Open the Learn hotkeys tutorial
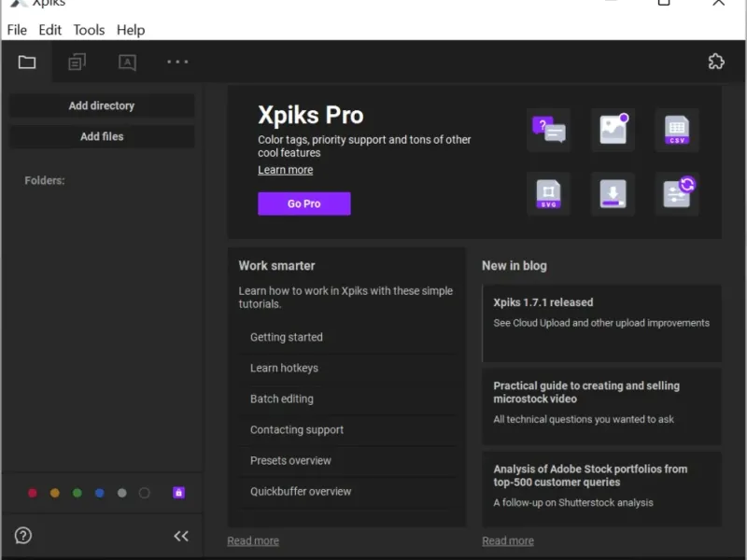 (x=347, y=368)
